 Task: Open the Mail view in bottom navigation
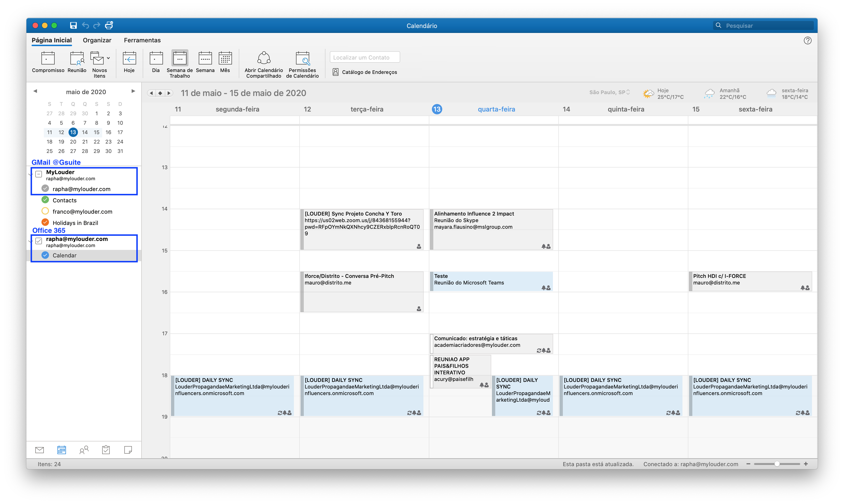click(x=39, y=450)
